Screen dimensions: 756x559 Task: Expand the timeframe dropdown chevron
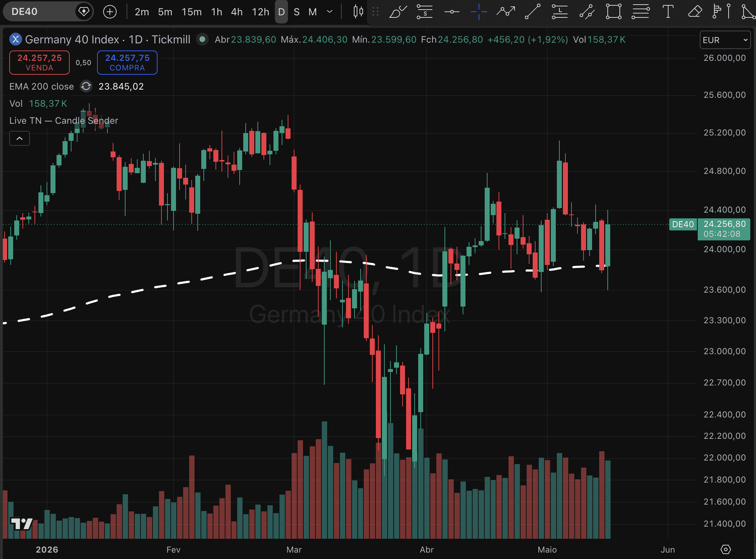330,12
